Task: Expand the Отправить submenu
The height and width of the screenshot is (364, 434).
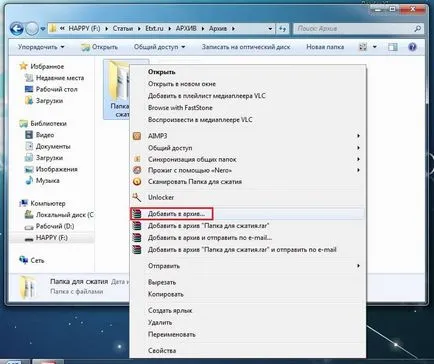Action: tap(248, 266)
